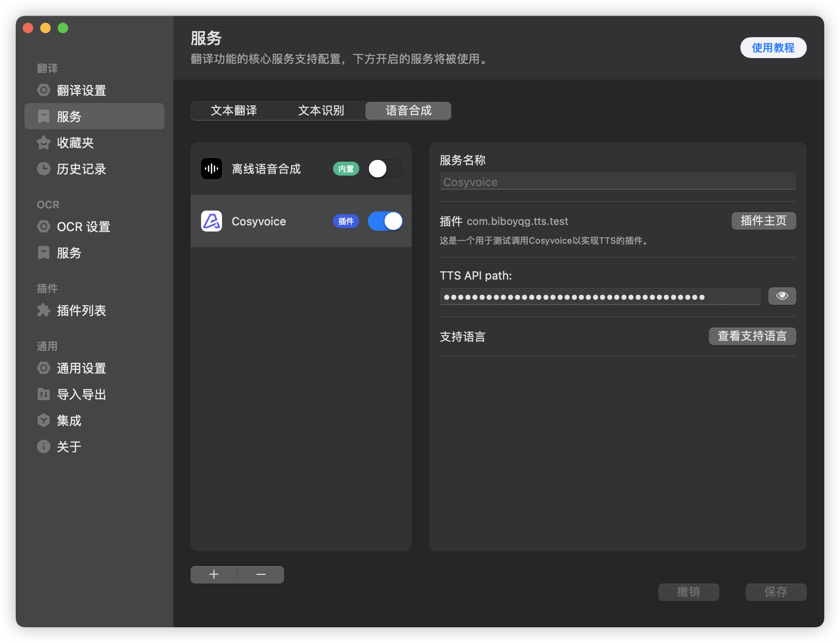
Task: Remove the service with the minus button
Action: [261, 575]
